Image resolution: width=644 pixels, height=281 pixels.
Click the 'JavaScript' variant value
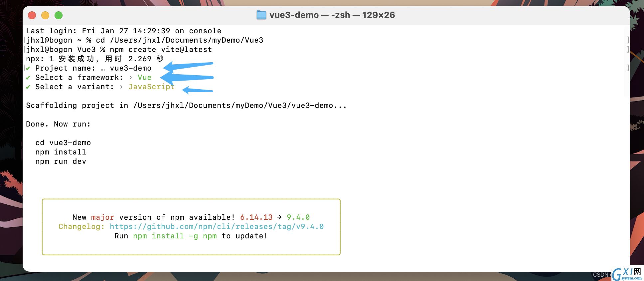152,87
